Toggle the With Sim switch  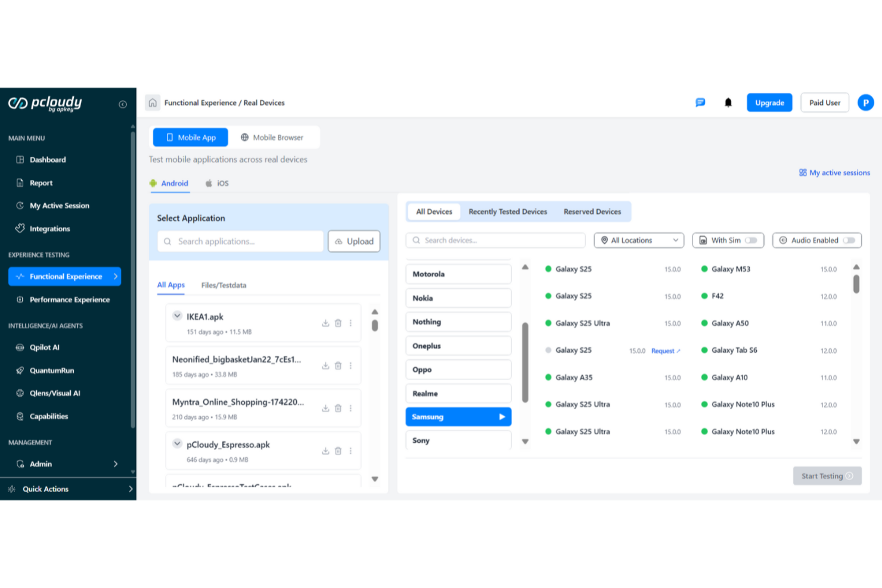click(x=751, y=240)
